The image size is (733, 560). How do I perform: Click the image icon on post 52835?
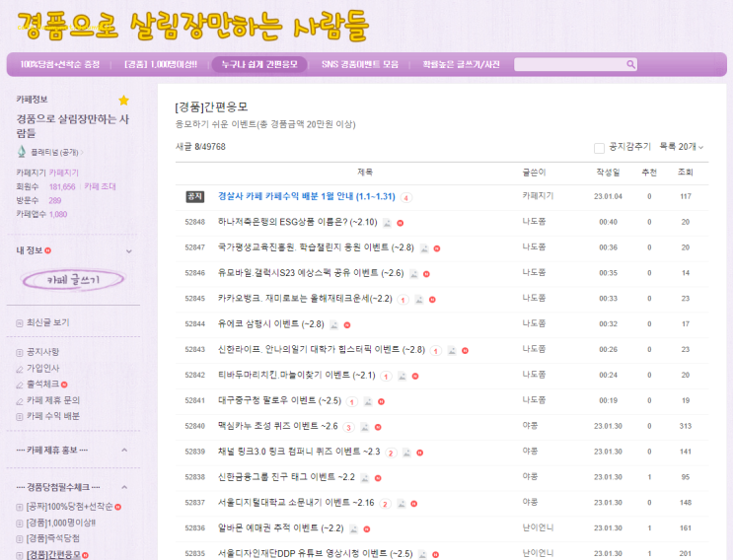[x=422, y=555]
